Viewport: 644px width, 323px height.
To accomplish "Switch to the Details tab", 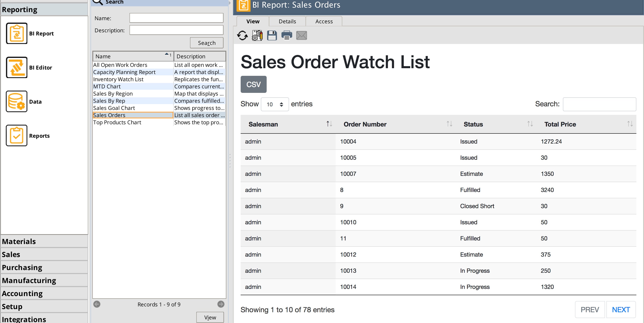I will click(x=287, y=21).
